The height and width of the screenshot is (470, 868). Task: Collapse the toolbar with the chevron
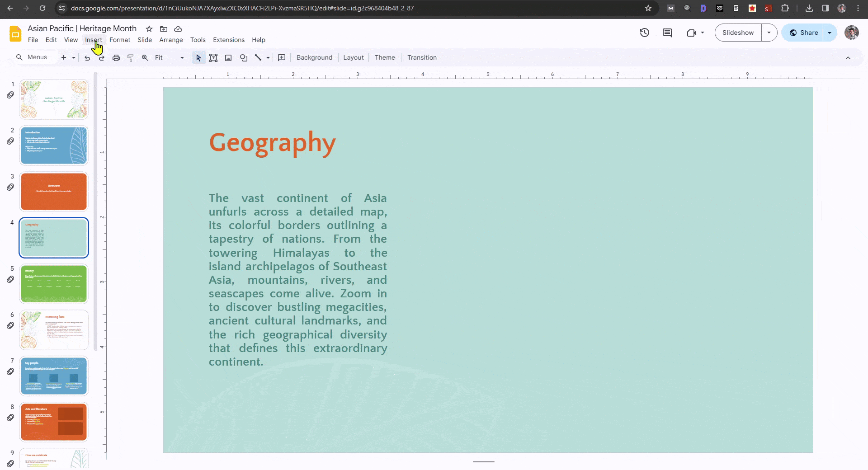(x=848, y=57)
